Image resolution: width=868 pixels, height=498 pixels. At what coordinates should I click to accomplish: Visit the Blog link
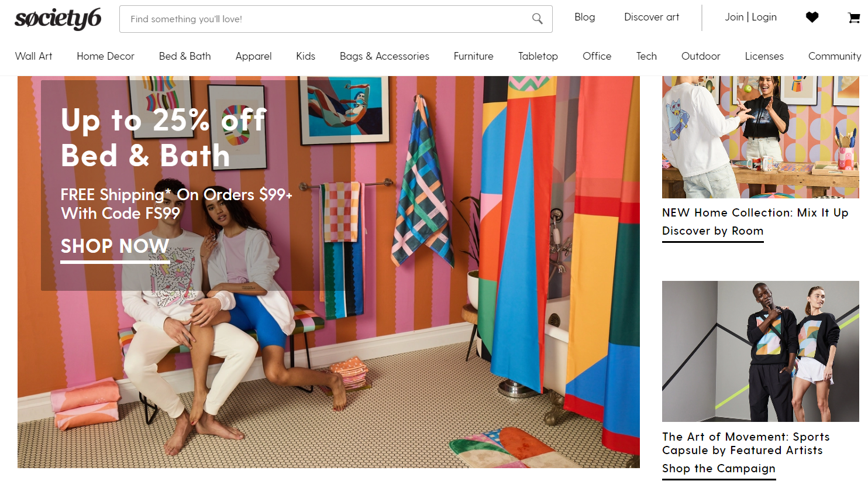(x=584, y=17)
